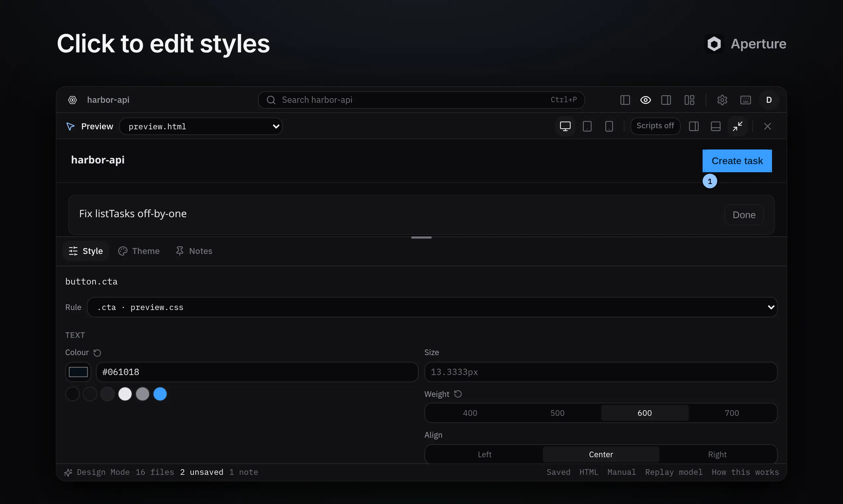Screen dimensions: 843x504
Task: Open the keyboard shortcuts icon
Action: 745,100
